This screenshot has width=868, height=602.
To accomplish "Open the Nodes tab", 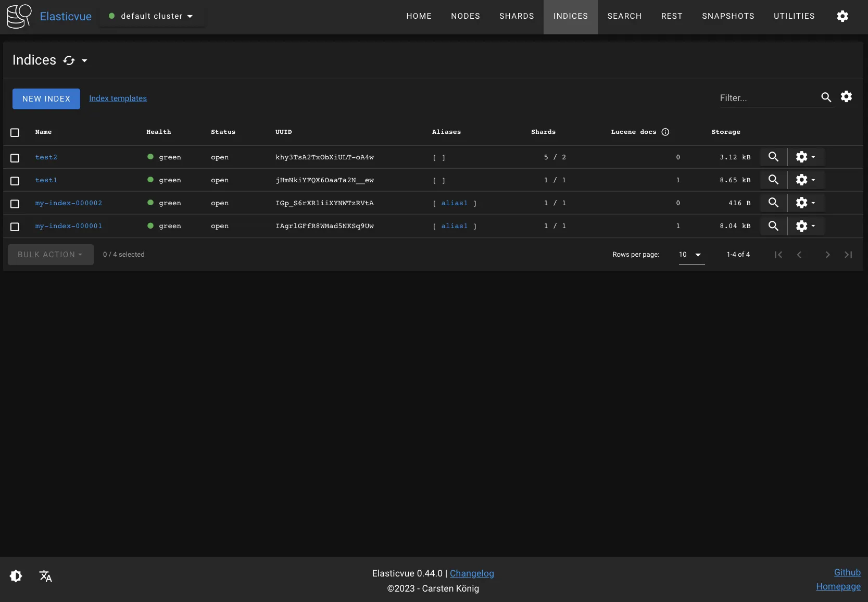I will [x=466, y=16].
